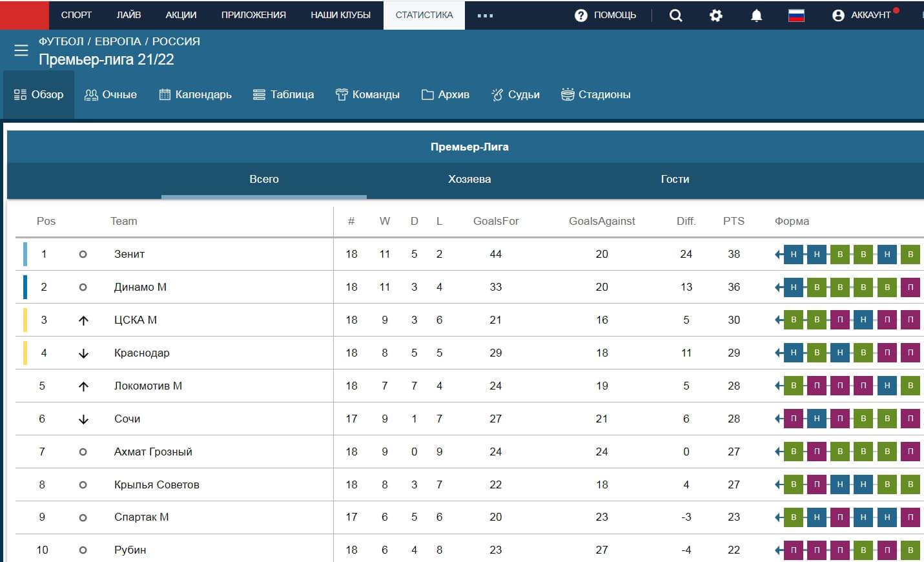Click last В form badge for Крылья Советов

(910, 485)
